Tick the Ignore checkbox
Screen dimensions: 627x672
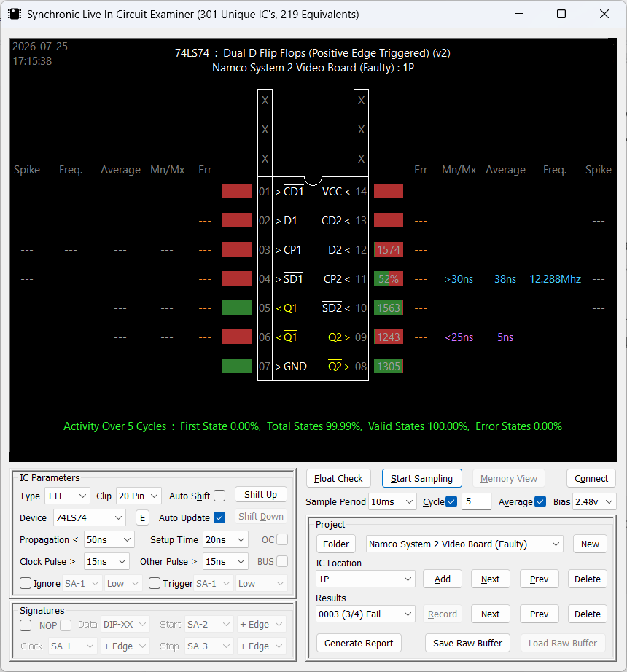pos(26,583)
